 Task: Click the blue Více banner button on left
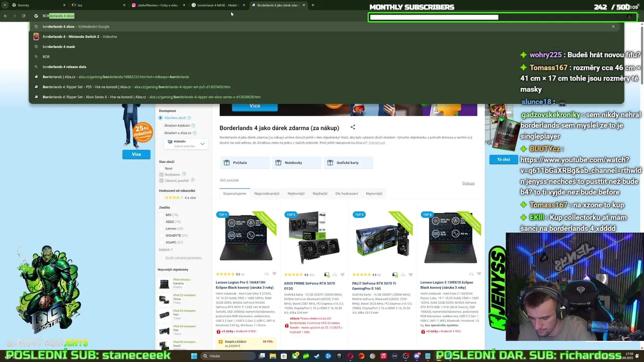click(136, 154)
